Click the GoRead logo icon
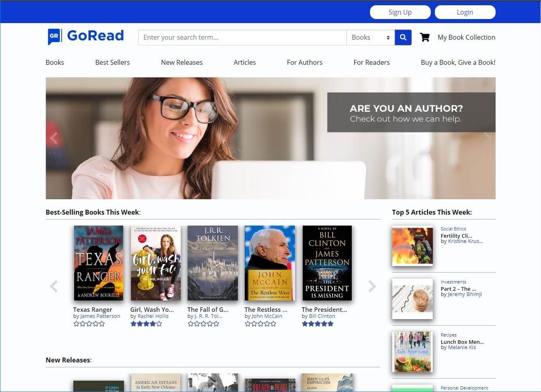This screenshot has width=541, height=392. tap(55, 36)
